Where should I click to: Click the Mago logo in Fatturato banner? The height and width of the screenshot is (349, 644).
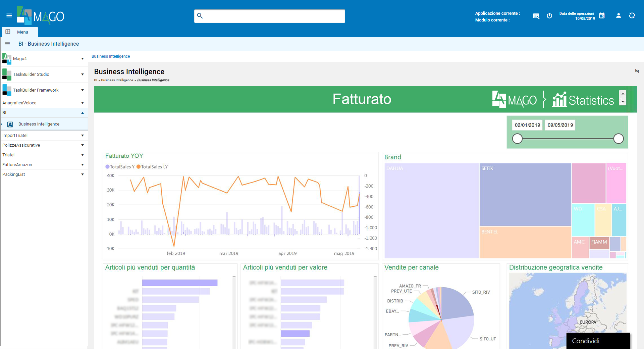click(x=514, y=99)
